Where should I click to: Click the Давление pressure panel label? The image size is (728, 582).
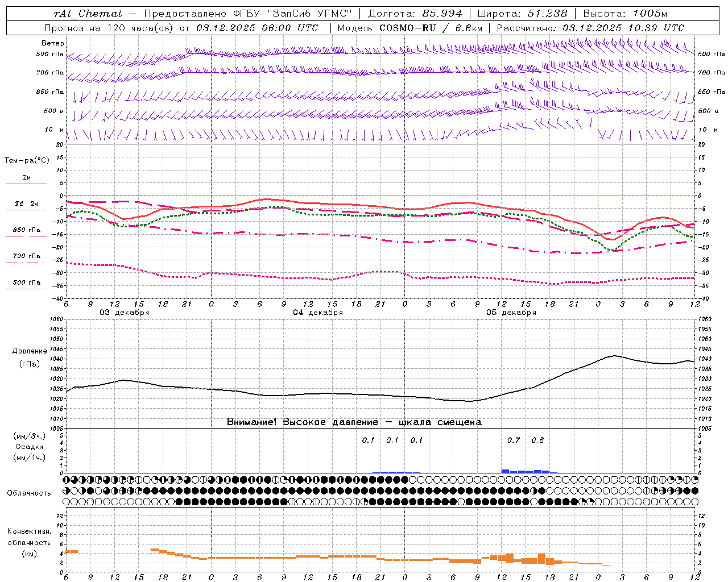tap(30, 351)
